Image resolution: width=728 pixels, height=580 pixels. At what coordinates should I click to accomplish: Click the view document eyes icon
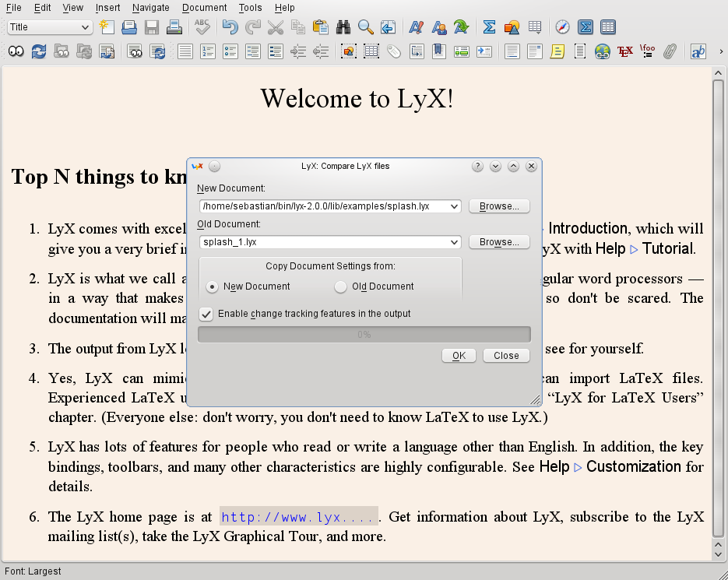point(16,51)
